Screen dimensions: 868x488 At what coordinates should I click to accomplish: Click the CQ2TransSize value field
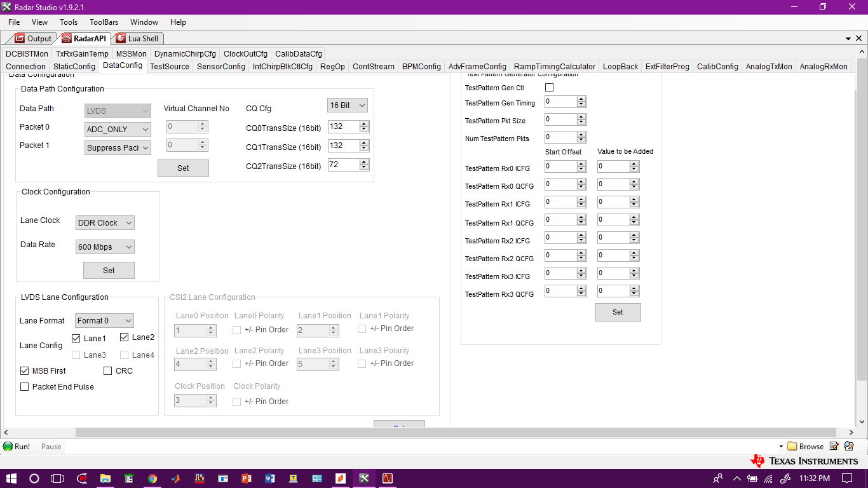tap(344, 165)
